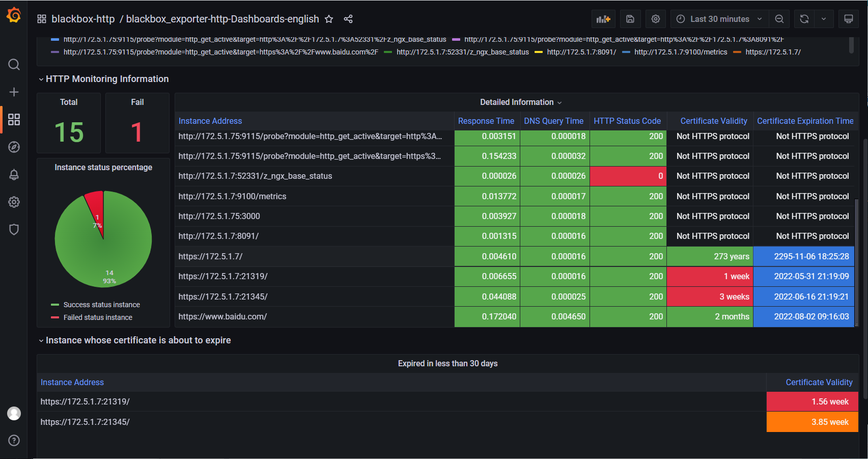
Task: Open the refresh interval dropdown arrow
Action: pyautogui.click(x=824, y=19)
